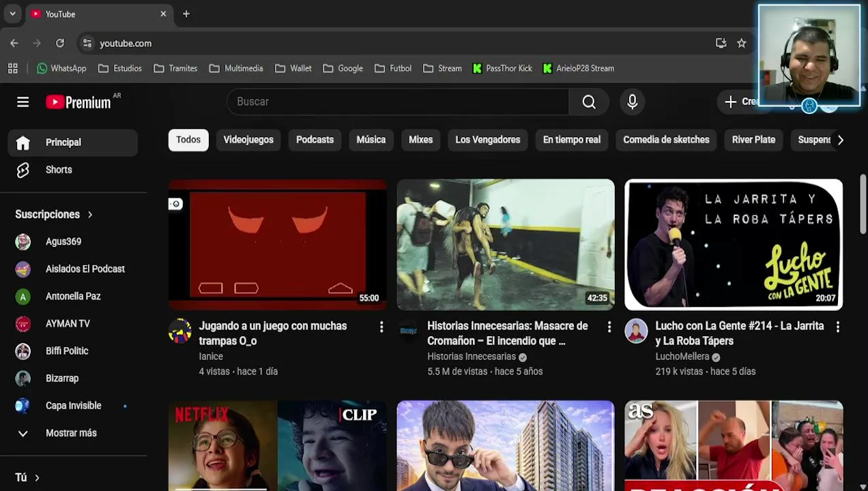Open the Chrome apps grid icon
The width and height of the screenshot is (868, 491).
point(12,68)
